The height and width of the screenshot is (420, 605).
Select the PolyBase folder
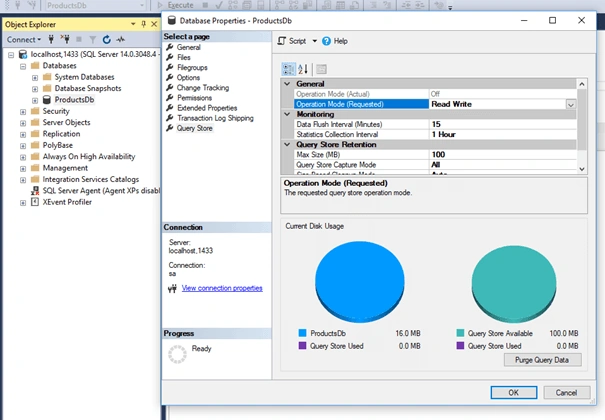pyautogui.click(x=57, y=145)
